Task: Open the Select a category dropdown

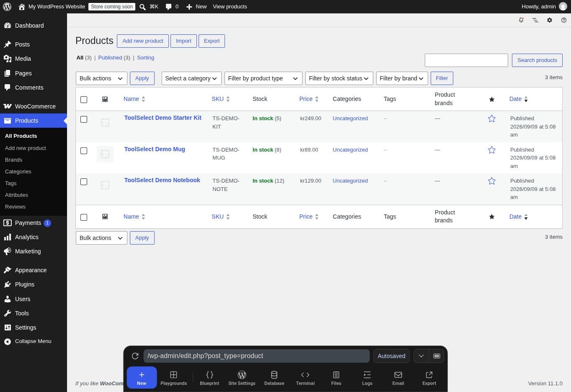Action: click(x=191, y=78)
